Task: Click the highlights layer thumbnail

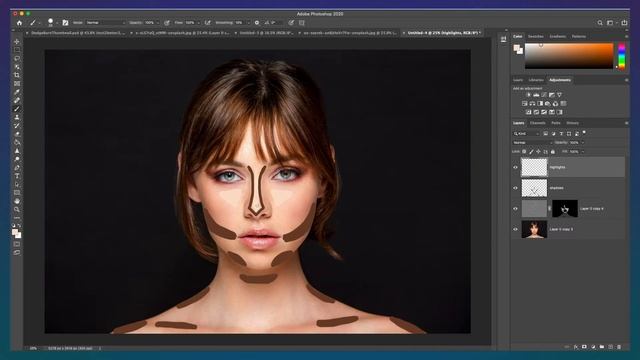Action: point(534,167)
